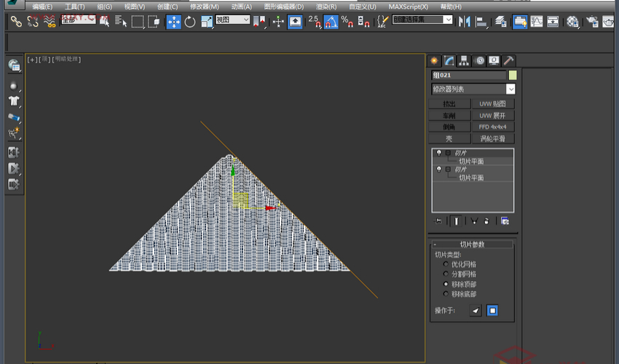619x364 pixels.
Task: Open the Select by Name list
Action: pos(120,21)
